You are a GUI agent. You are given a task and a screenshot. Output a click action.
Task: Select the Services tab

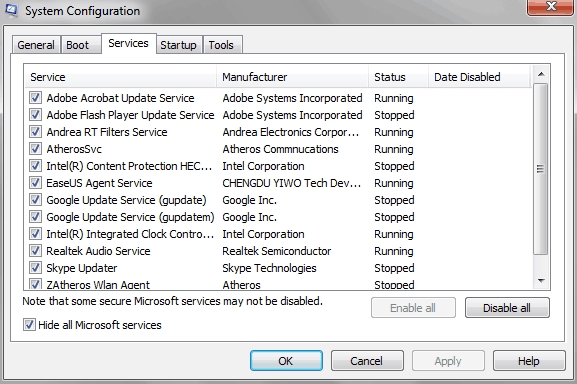coord(128,43)
